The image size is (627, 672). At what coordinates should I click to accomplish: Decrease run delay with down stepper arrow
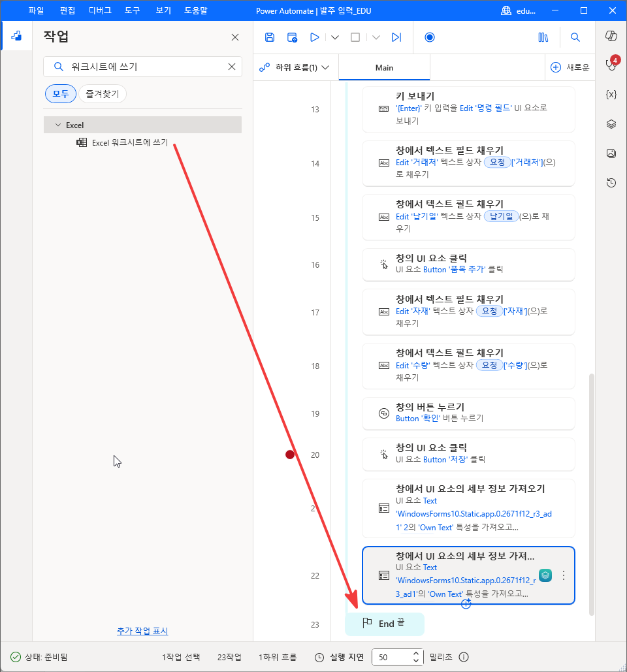[x=416, y=660]
